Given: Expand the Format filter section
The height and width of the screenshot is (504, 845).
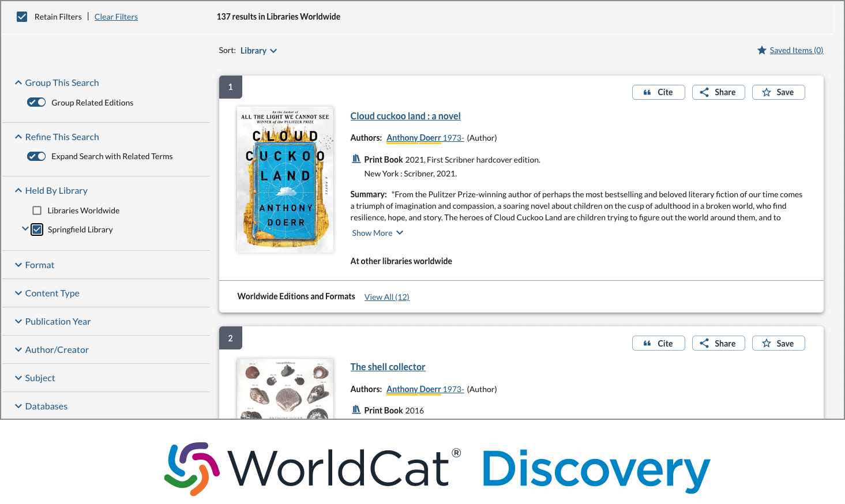Looking at the screenshot, I should (39, 265).
